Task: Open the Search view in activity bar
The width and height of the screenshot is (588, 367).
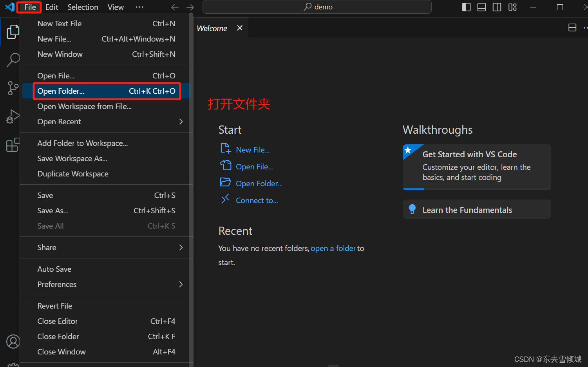Action: (13, 60)
